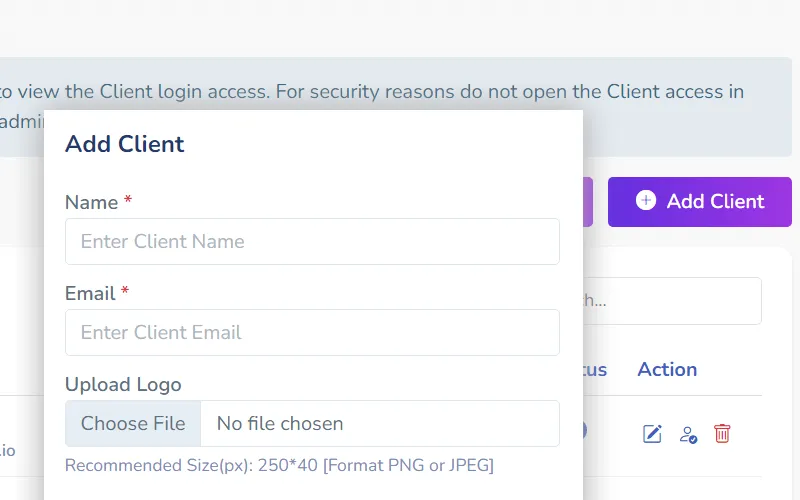The width and height of the screenshot is (800, 500).
Task: Focus the Enter Client Email field
Action: pos(312,332)
